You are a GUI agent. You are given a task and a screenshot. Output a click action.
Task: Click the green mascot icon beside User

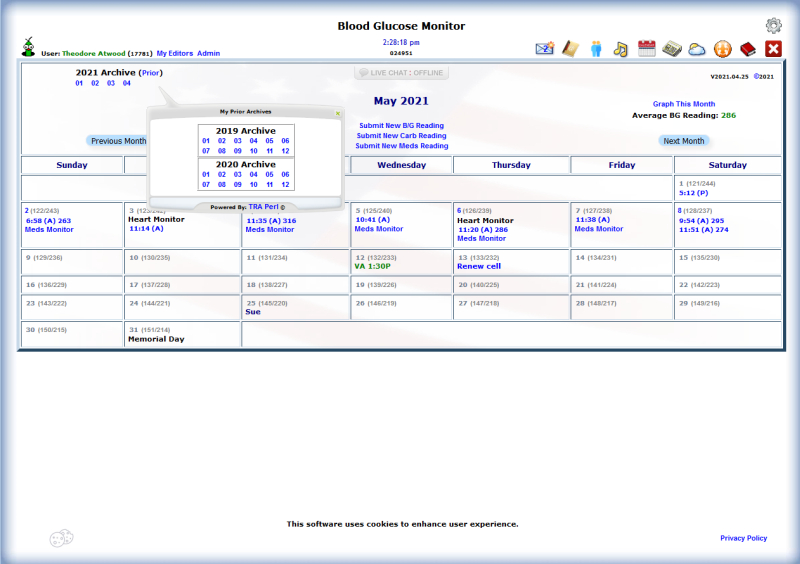29,47
